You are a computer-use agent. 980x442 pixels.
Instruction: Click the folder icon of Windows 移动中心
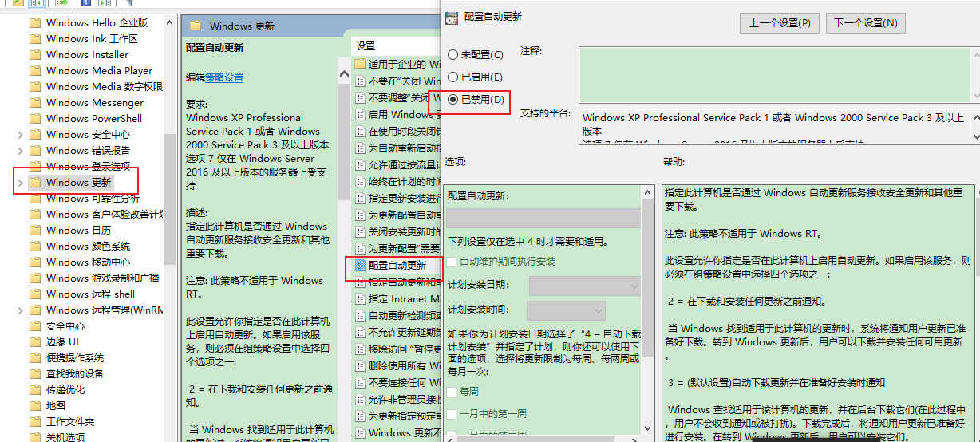point(35,262)
